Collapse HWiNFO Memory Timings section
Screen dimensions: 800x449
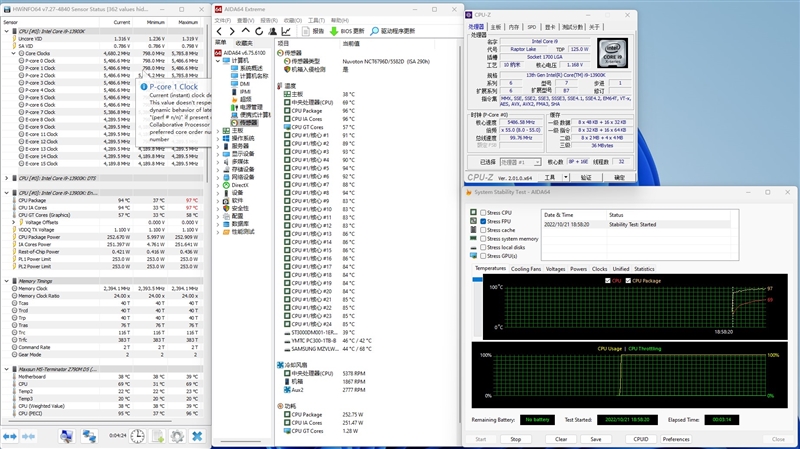tap(7, 281)
